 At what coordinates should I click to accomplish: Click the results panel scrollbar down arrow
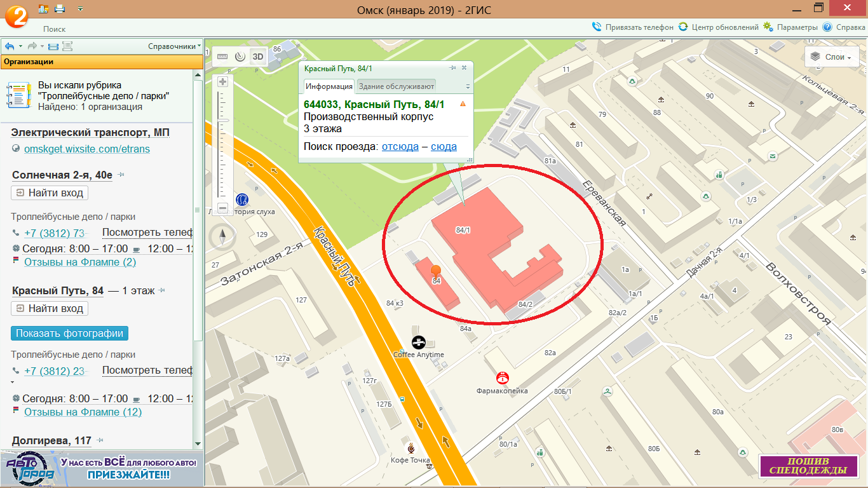point(198,443)
